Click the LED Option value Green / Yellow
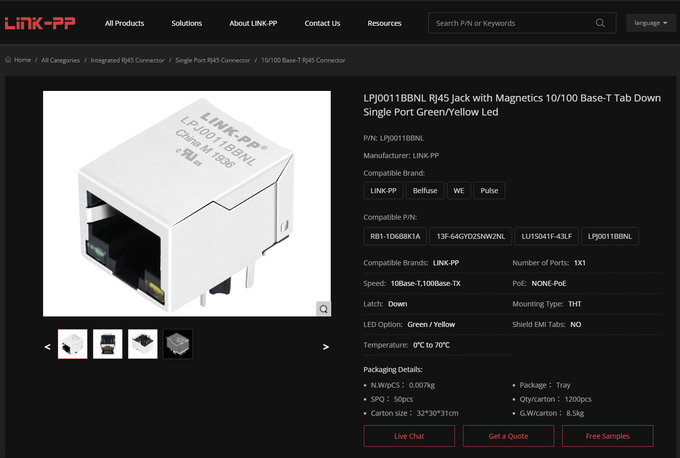 tap(431, 324)
